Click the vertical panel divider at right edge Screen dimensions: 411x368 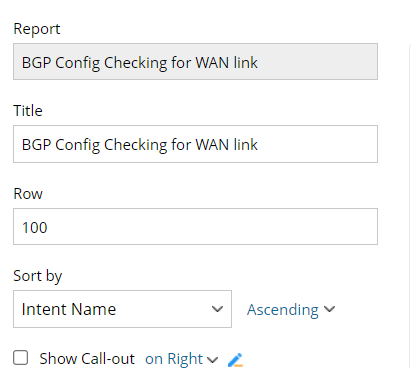(x=409, y=205)
